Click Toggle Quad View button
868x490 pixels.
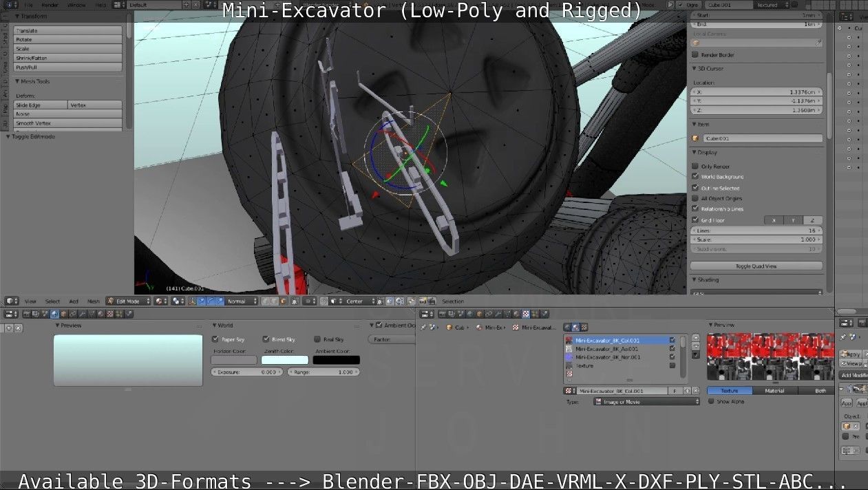(x=756, y=266)
